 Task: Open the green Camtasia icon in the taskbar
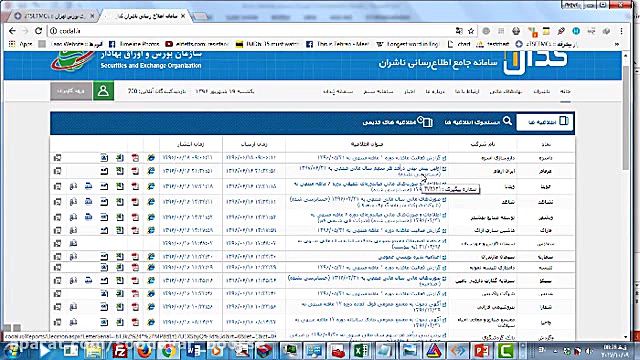[x=506, y=351]
